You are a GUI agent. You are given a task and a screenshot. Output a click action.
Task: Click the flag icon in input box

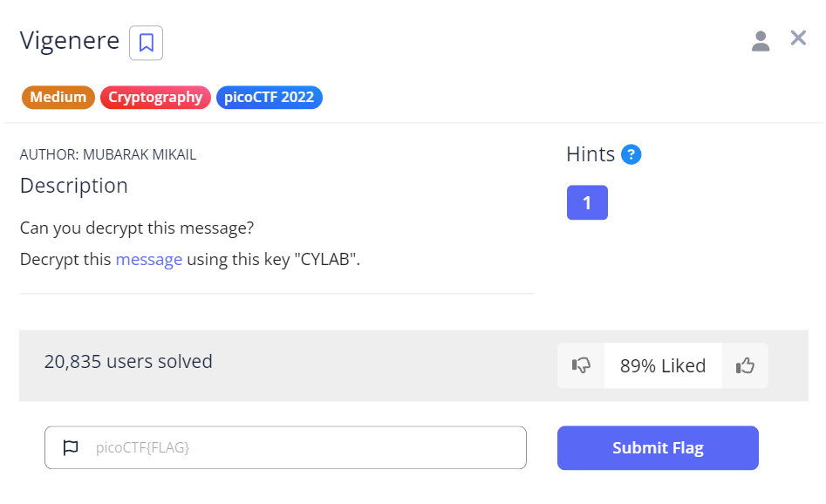(71, 448)
